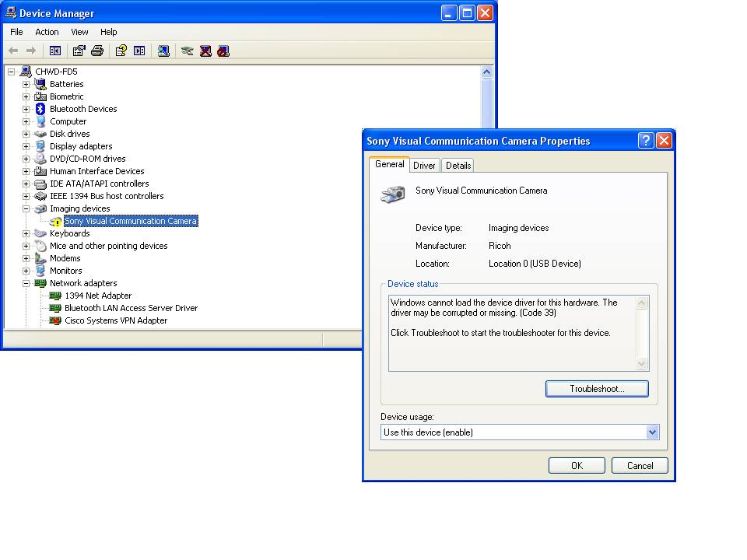Click the Troubleshoot button
Image resolution: width=747 pixels, height=560 pixels.
pos(597,388)
